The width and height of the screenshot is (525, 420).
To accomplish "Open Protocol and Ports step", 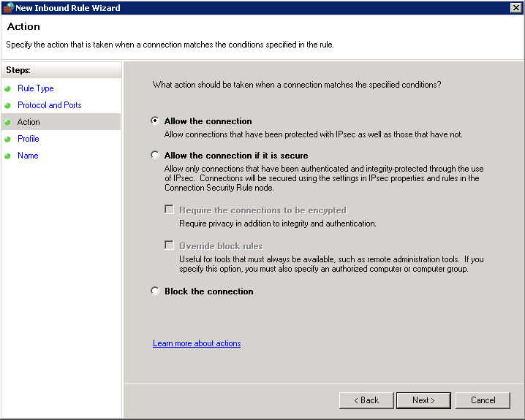I will point(49,105).
